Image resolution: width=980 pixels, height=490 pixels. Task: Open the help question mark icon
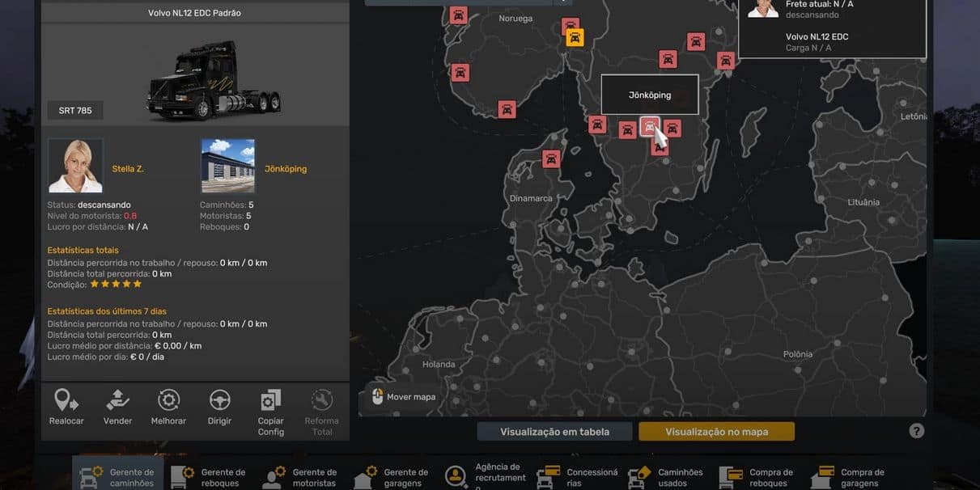pos(916,431)
